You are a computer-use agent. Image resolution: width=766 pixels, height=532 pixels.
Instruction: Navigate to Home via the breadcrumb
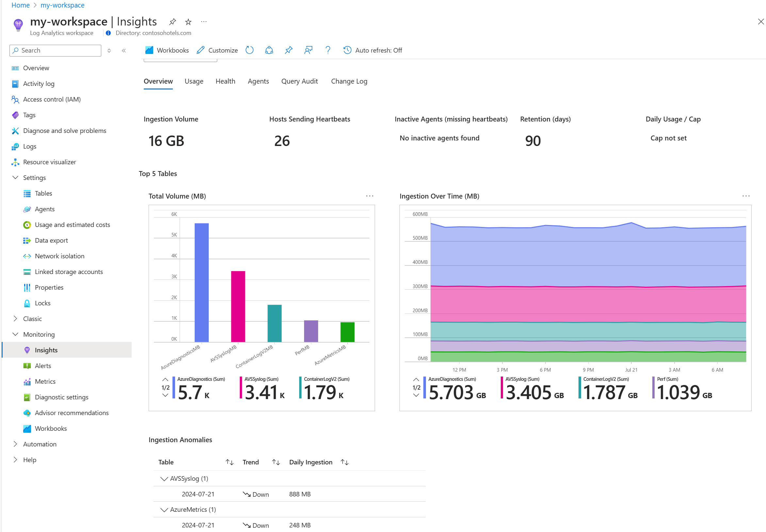pyautogui.click(x=20, y=5)
